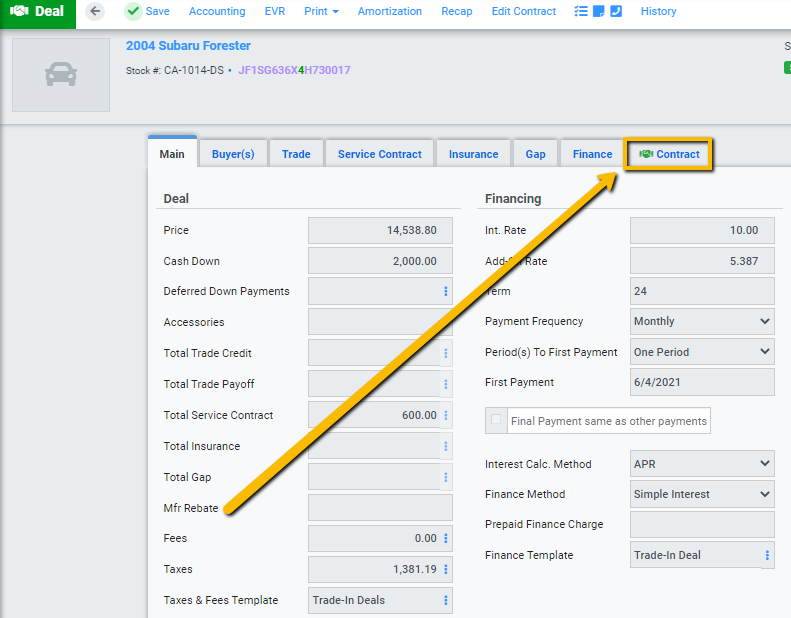
Task: Open the Interest Calc. Method dropdown
Action: click(702, 464)
